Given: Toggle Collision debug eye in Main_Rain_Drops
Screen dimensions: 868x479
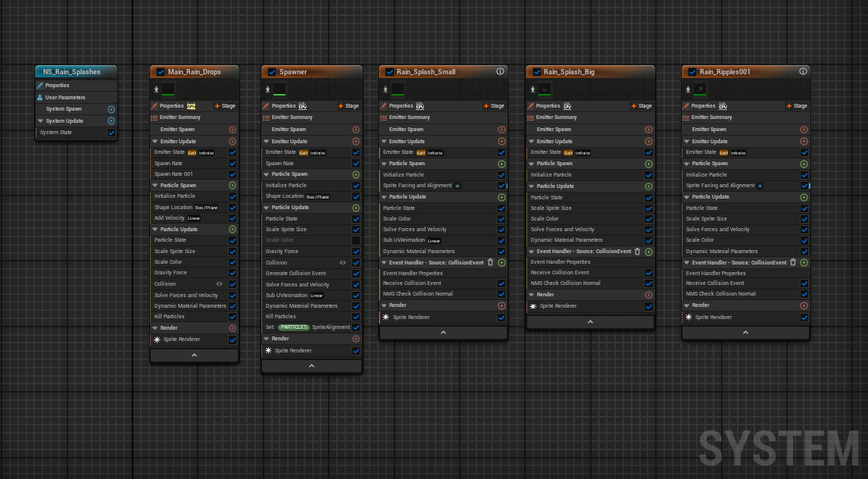Looking at the screenshot, I should coord(219,284).
